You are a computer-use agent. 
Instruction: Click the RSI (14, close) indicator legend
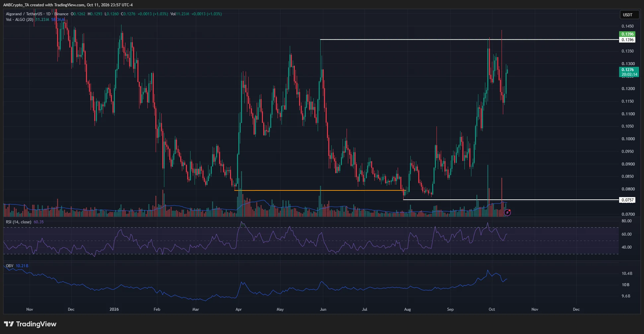click(x=19, y=222)
